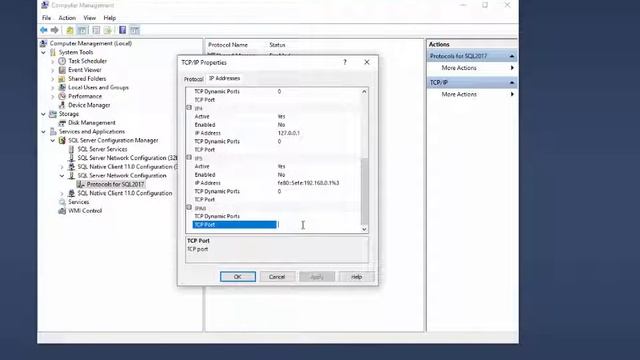Image resolution: width=640 pixels, height=360 pixels.
Task: Click the Disk Management icon
Action: click(62, 123)
